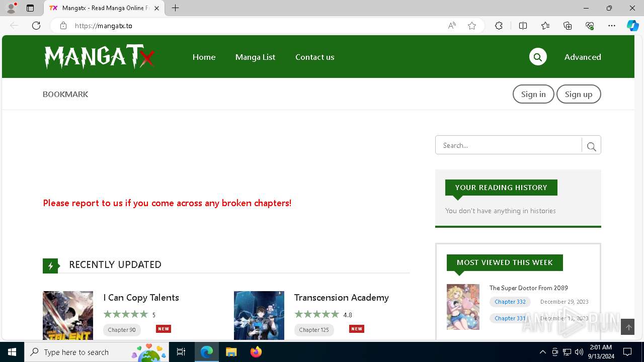Screen dimensions: 644x362
Task: Go to Home in site menu
Action: point(204,57)
